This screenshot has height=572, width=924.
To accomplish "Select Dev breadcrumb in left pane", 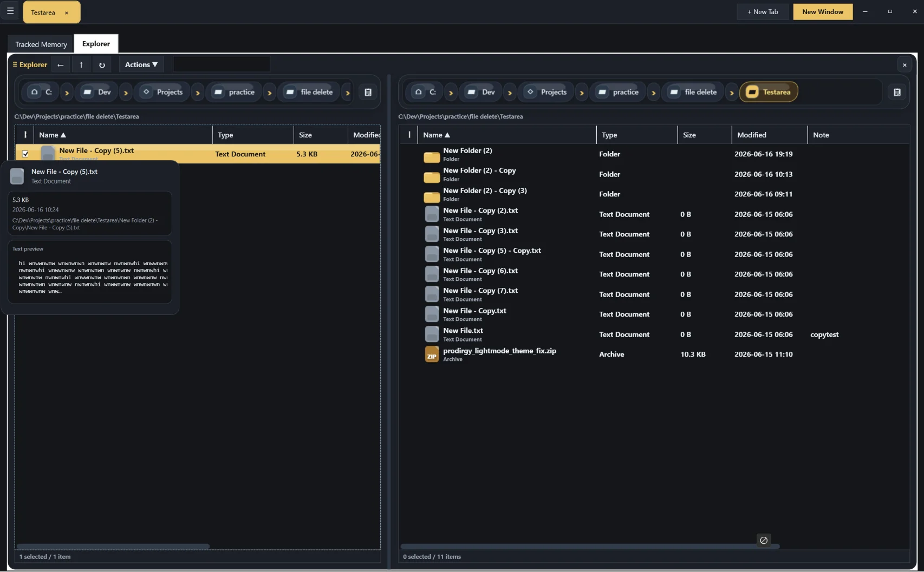I will click(97, 92).
